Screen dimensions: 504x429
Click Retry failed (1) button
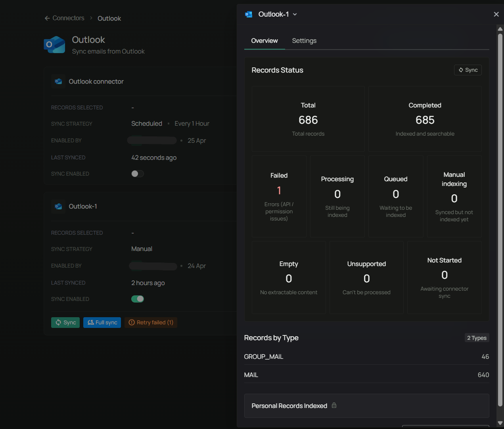tap(151, 322)
